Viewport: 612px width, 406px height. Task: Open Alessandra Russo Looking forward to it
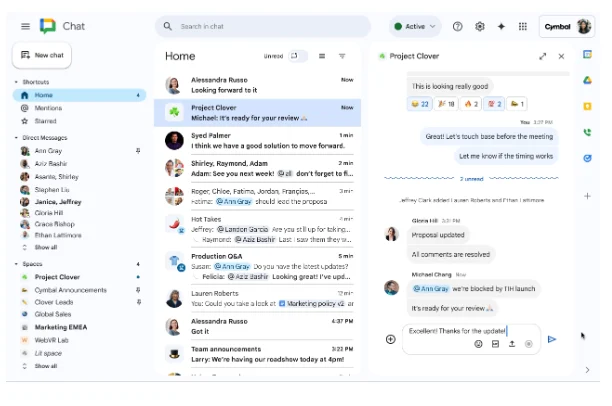pos(258,85)
